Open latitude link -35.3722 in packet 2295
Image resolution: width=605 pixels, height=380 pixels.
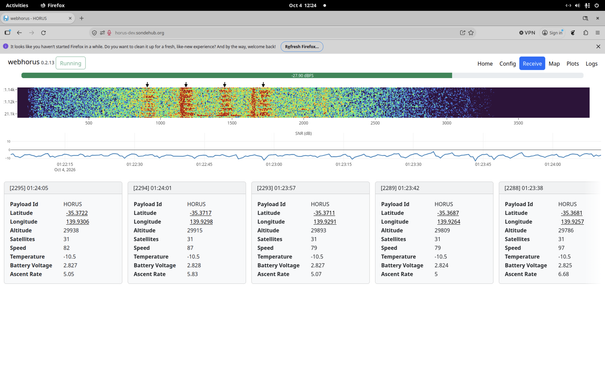click(x=77, y=213)
